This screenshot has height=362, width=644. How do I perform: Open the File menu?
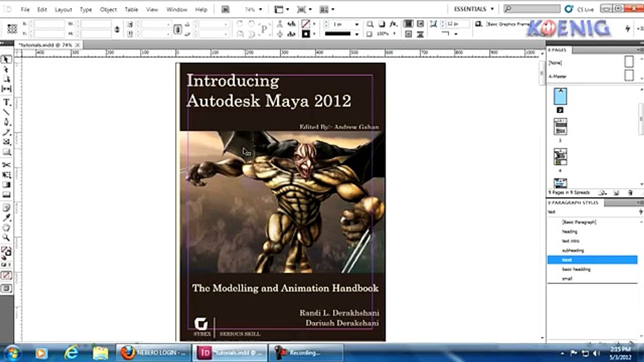pos(25,10)
